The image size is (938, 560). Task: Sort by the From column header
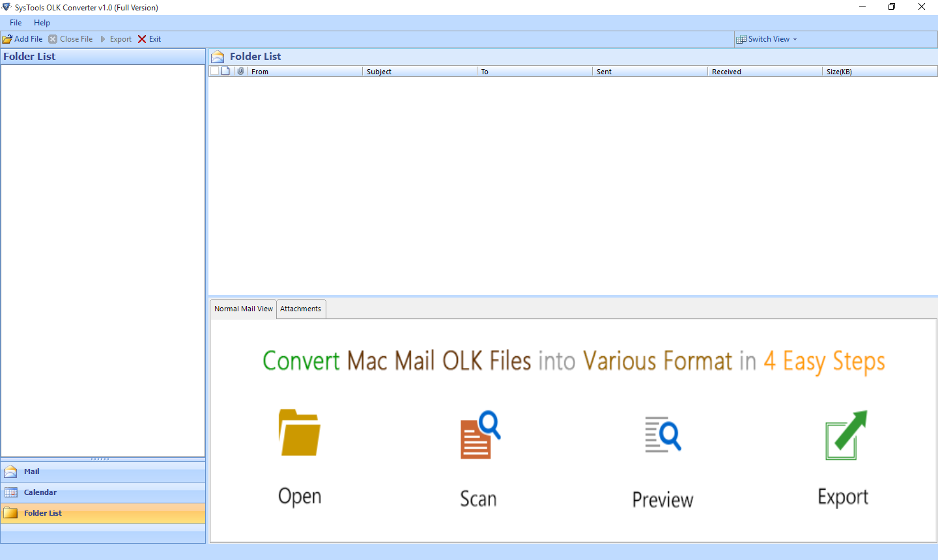coord(305,72)
